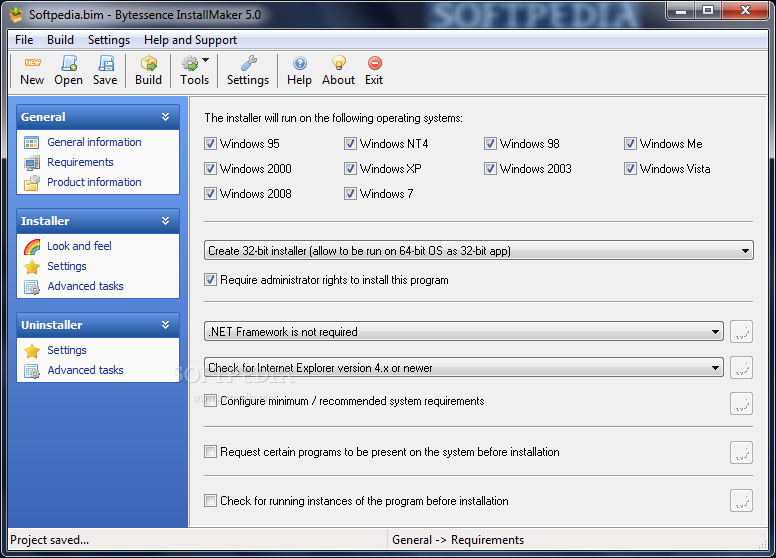776x558 pixels.
Task: Open Uninstaller Advanced tasks link
Action: 85,371
